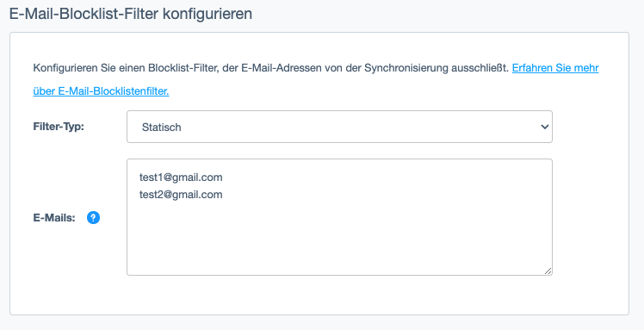Follow the 'über E-Mail-Blocklistenfilter.' link text

click(x=101, y=91)
